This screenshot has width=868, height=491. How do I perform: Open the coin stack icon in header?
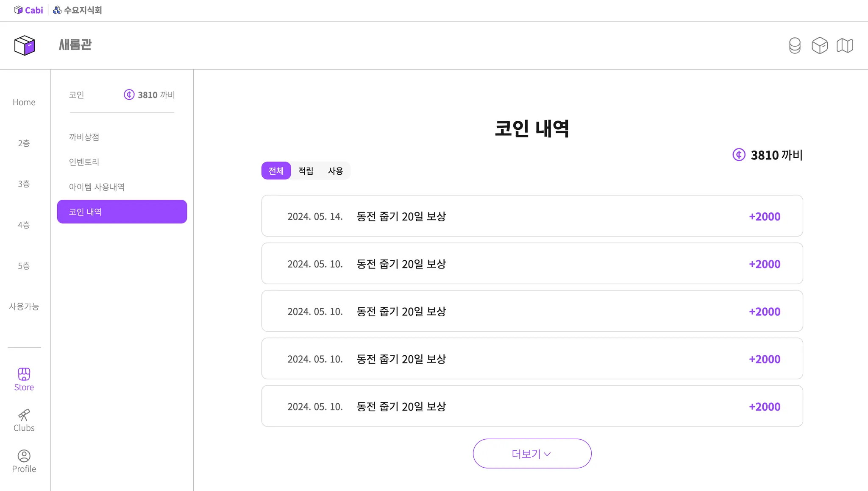coord(795,45)
